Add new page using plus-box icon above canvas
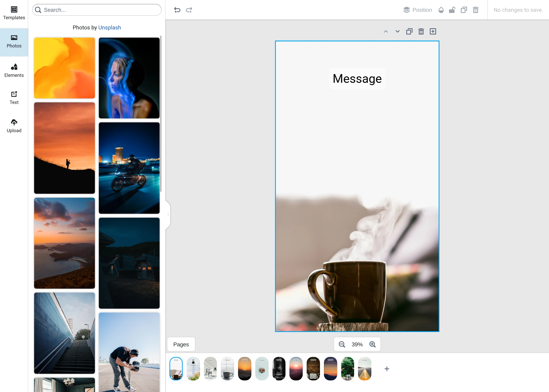The width and height of the screenshot is (549, 392). tap(433, 31)
